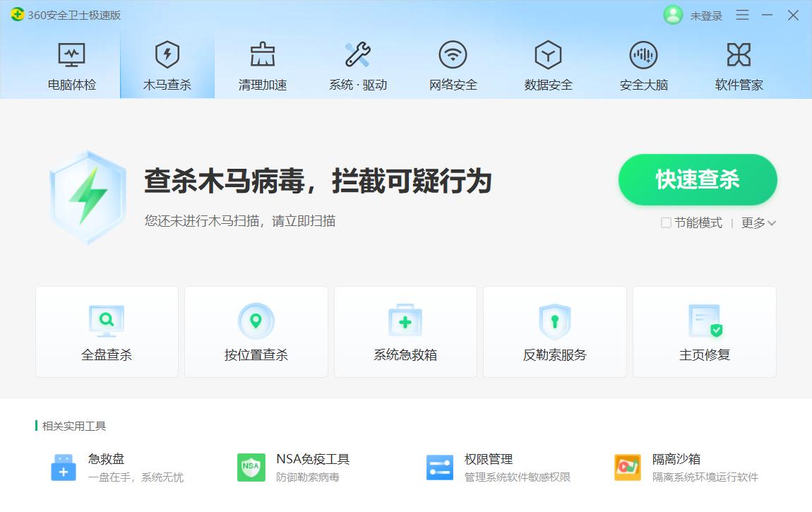Open the 数据安全 section

click(x=548, y=65)
